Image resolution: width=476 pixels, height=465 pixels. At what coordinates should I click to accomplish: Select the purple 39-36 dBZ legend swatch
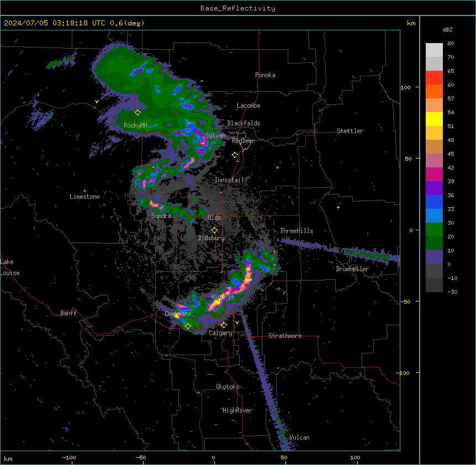434,188
